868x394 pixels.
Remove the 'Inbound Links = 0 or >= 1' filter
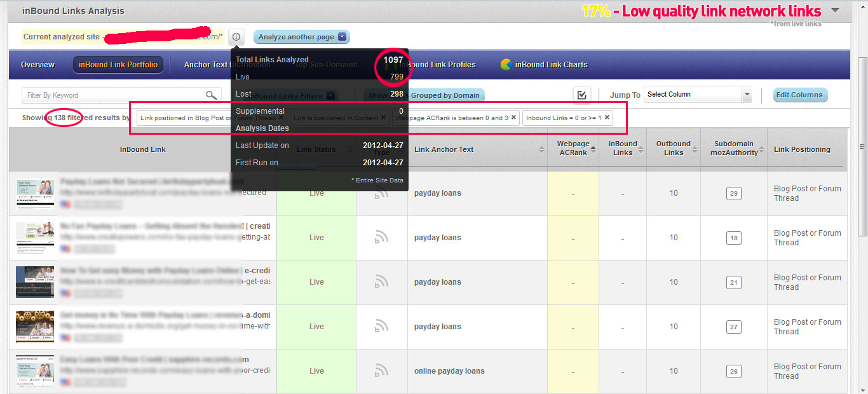(607, 118)
